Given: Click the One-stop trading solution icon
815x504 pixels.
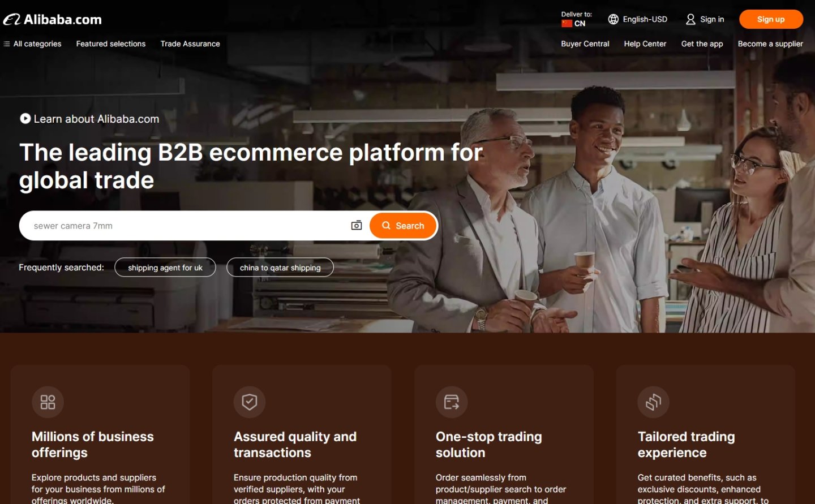Looking at the screenshot, I should [452, 402].
